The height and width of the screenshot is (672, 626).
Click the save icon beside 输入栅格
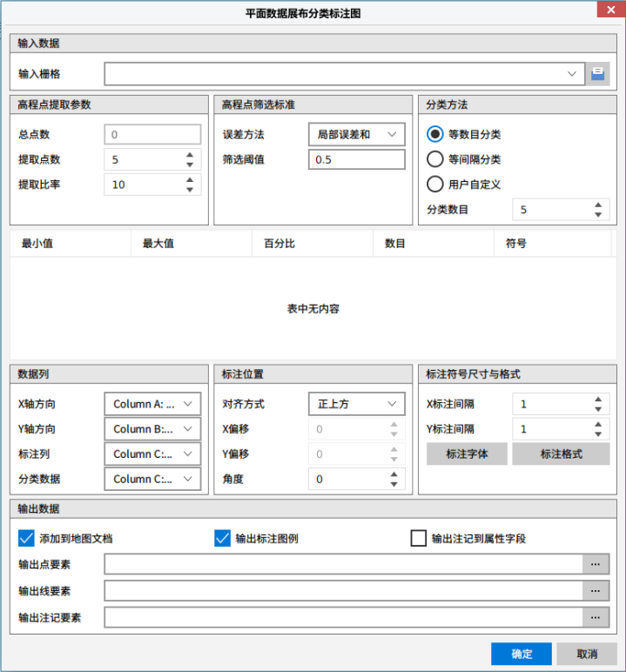[597, 74]
